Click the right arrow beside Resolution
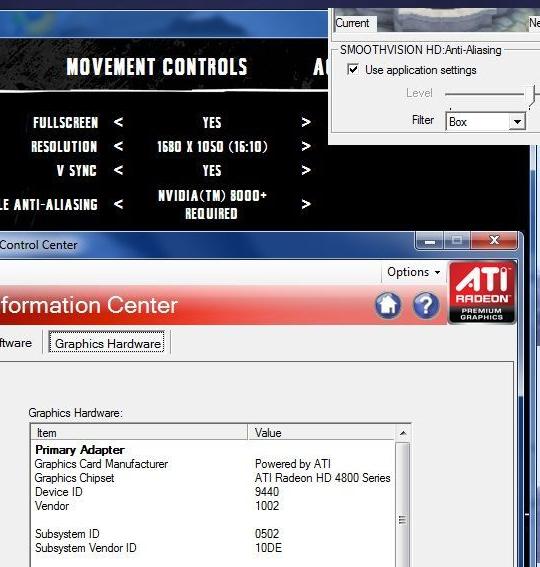The image size is (540, 567). point(306,146)
